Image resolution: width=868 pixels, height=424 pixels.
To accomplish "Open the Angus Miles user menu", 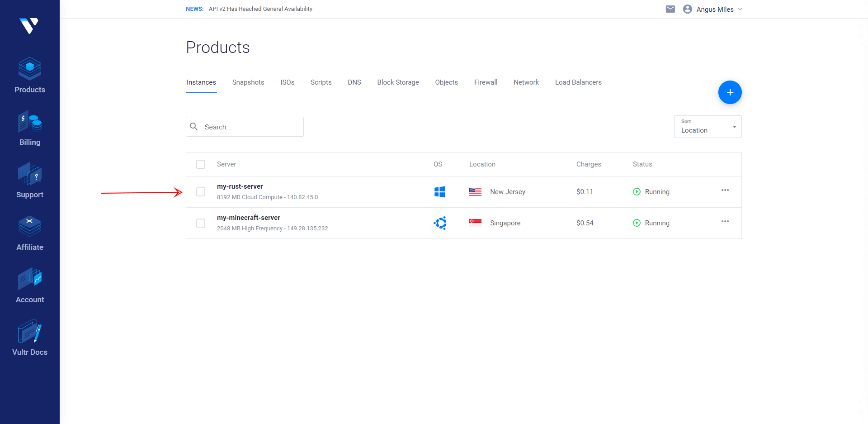I will coord(714,9).
